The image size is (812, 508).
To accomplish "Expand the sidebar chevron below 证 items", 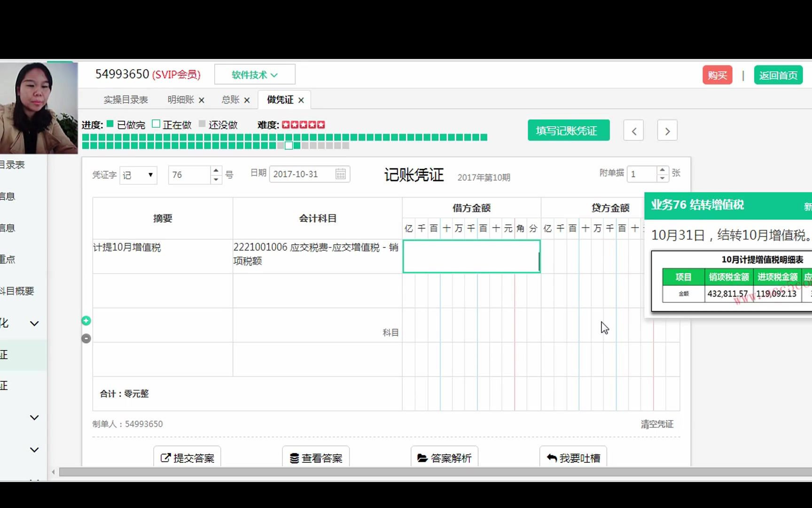I will pos(34,418).
